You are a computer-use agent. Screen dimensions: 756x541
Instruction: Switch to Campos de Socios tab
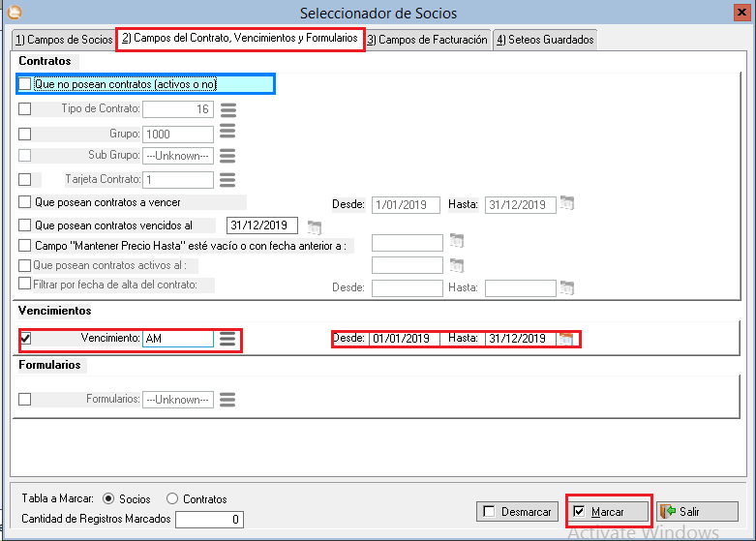(63, 40)
